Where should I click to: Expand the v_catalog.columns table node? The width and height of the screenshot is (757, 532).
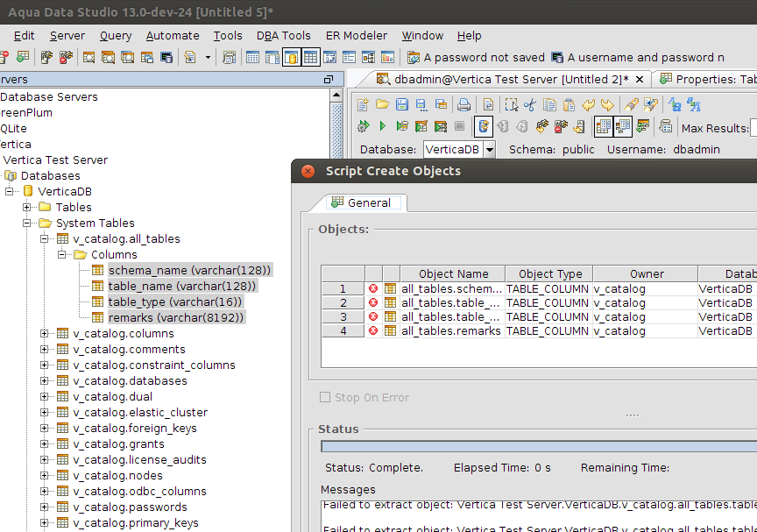coord(45,334)
